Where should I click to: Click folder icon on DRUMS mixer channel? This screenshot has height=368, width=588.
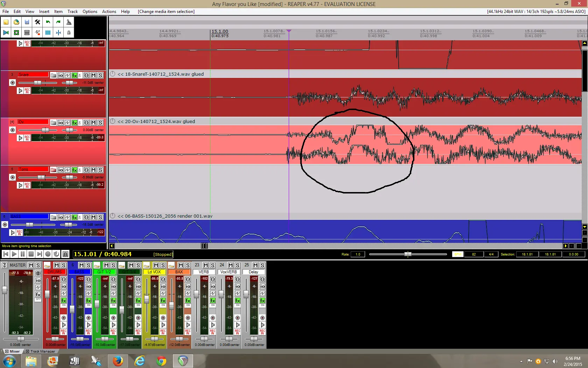(47, 265)
